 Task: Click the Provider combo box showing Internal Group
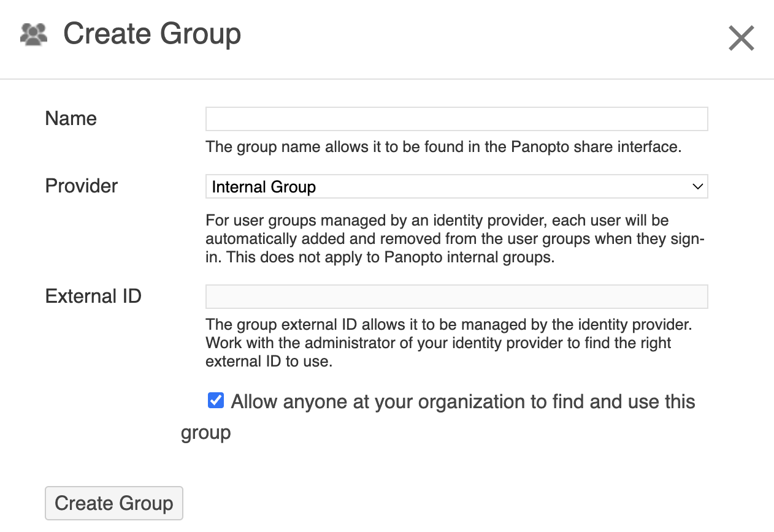pyautogui.click(x=456, y=186)
